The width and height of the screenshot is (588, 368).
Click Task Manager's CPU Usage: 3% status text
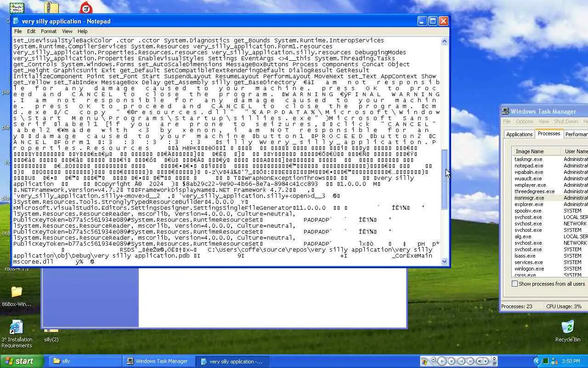click(564, 306)
